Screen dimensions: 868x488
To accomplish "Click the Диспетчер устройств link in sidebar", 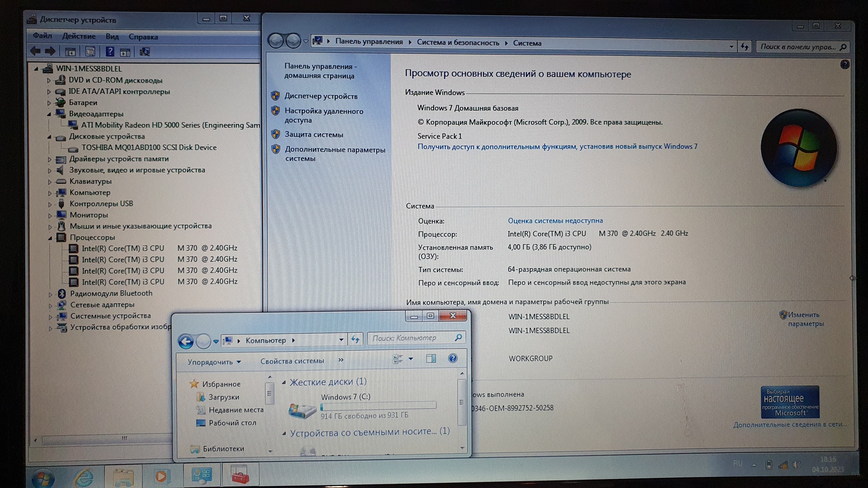I will click(x=321, y=96).
